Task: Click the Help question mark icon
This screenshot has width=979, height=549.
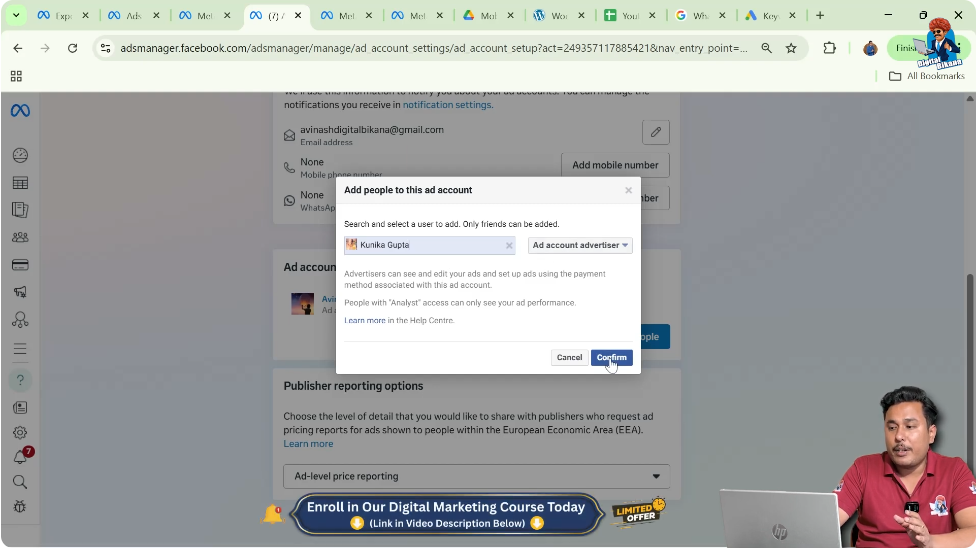Action: (x=20, y=380)
